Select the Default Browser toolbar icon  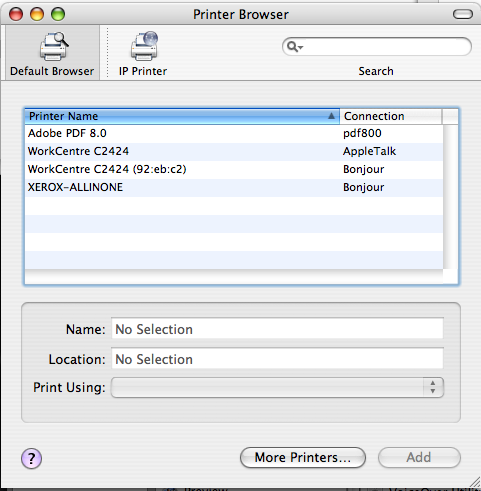[x=52, y=53]
